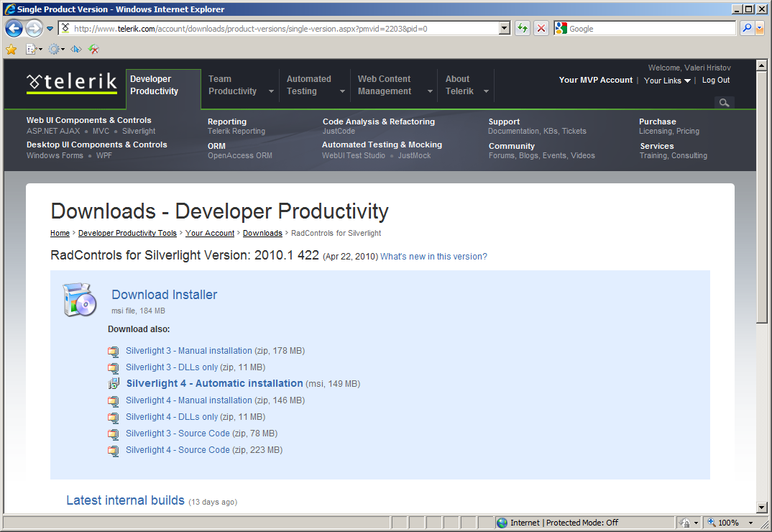Click icon beside Silverlight 4 DLLs only
Image resolution: width=772 pixels, height=532 pixels.
tap(114, 418)
